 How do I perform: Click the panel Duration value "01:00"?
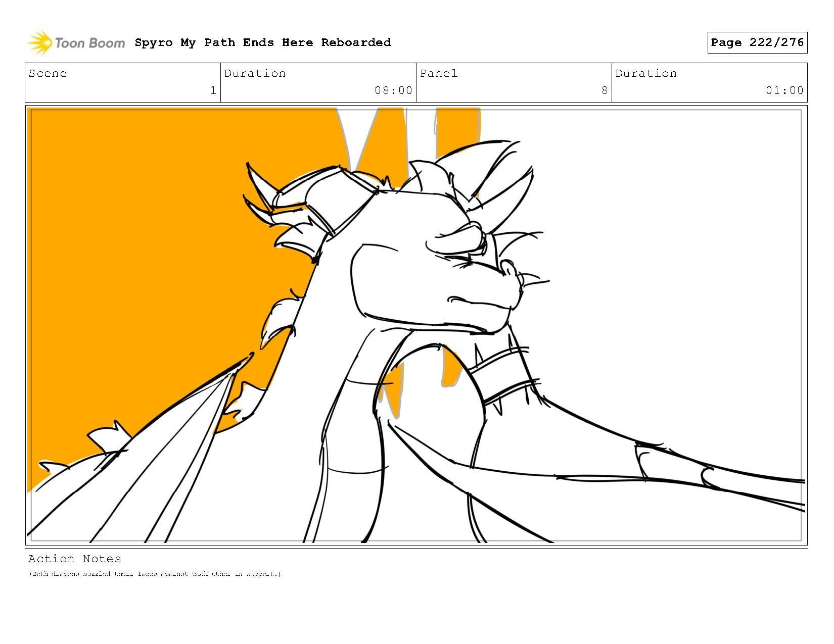[784, 90]
